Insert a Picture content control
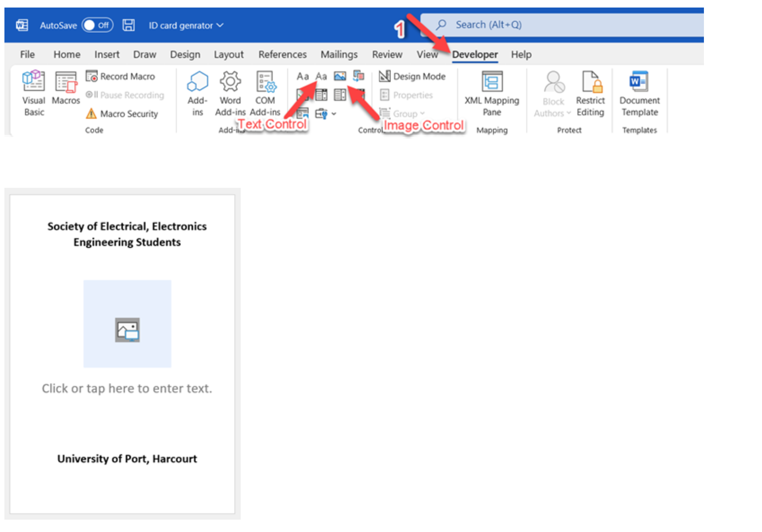762x532 pixels. click(340, 76)
